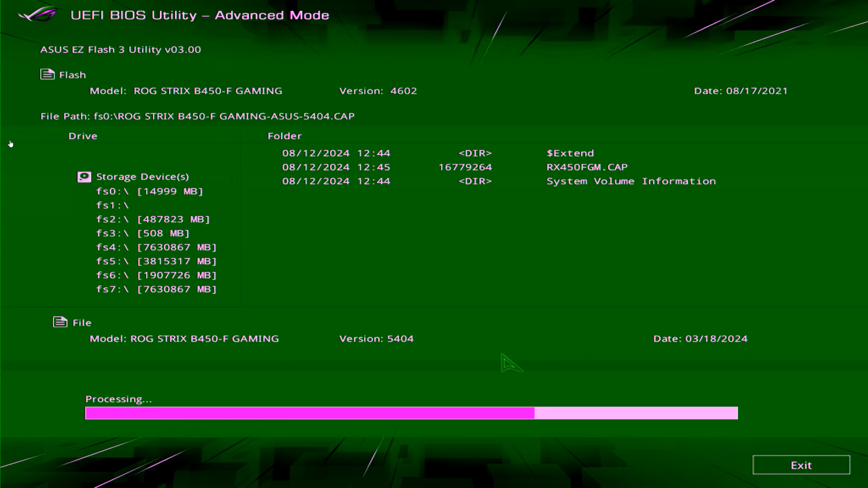Screen dimensions: 868x488
Task: Click the 08/12/2024 12:45 timestamp
Action: (336, 167)
